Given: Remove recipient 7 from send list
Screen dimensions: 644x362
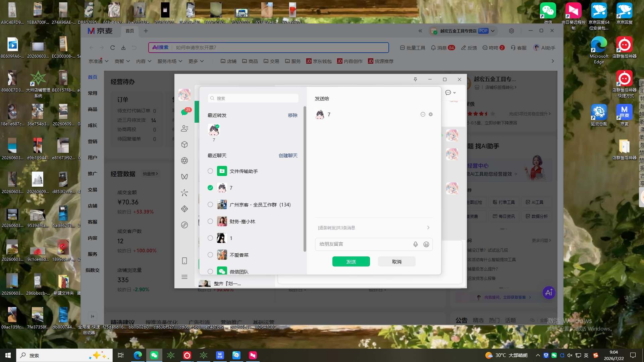Looking at the screenshot, I should [431, 114].
